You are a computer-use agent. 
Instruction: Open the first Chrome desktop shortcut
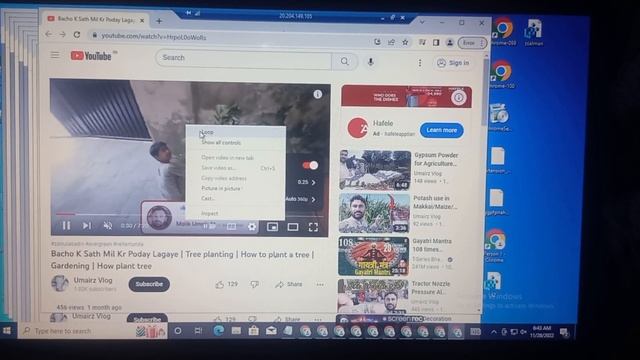503,31
